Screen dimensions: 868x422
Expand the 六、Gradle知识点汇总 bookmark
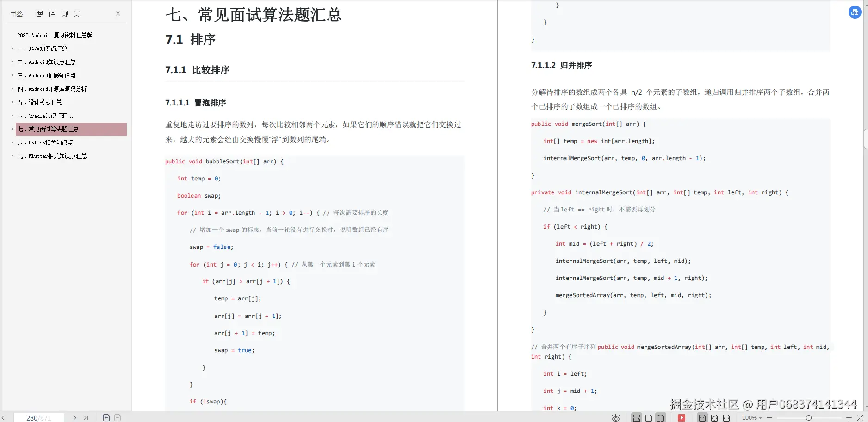pos(12,116)
